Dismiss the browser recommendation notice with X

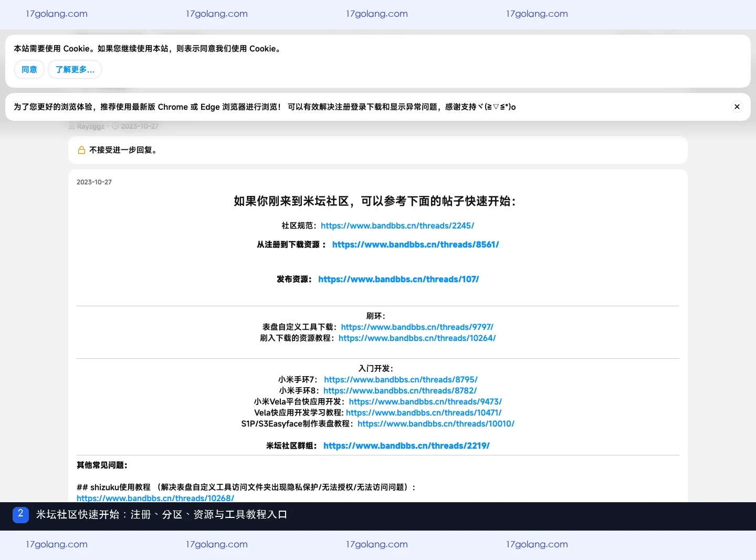click(x=737, y=107)
